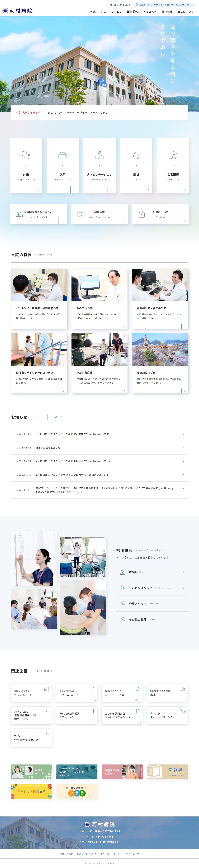Image resolution: width=199 pixels, height=868 pixels.
Task: Open the パーキンソン病外来 photo card
Action: coord(39,299)
